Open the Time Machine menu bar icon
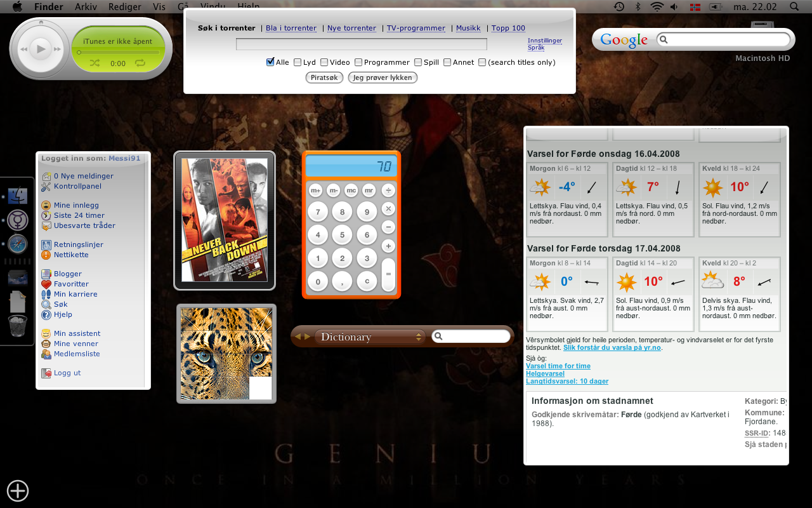 point(619,7)
